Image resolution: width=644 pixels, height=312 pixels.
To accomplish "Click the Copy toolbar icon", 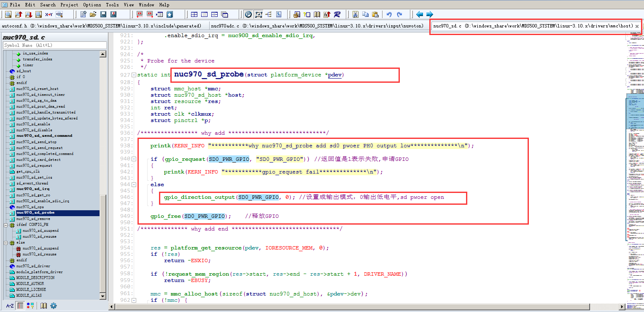I will (x=365, y=14).
